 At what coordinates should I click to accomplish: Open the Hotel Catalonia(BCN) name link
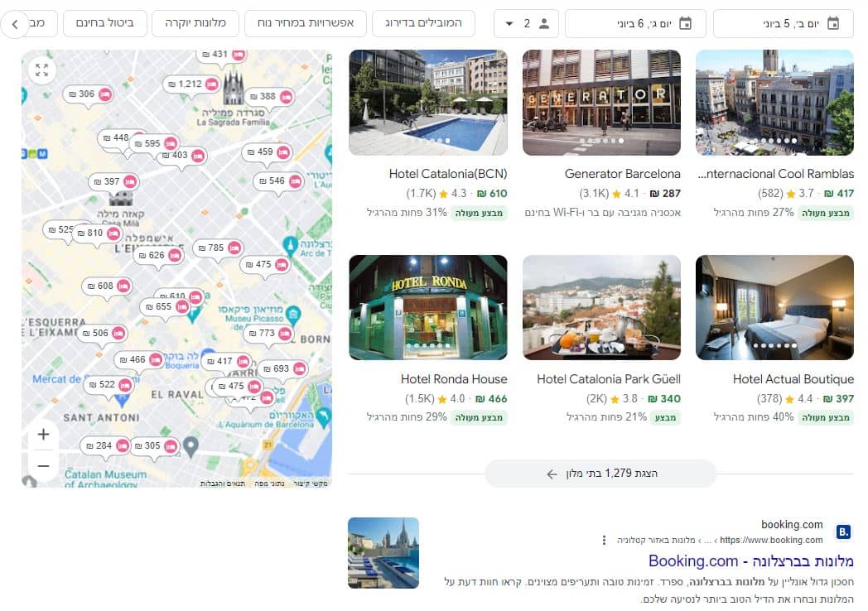tap(448, 174)
